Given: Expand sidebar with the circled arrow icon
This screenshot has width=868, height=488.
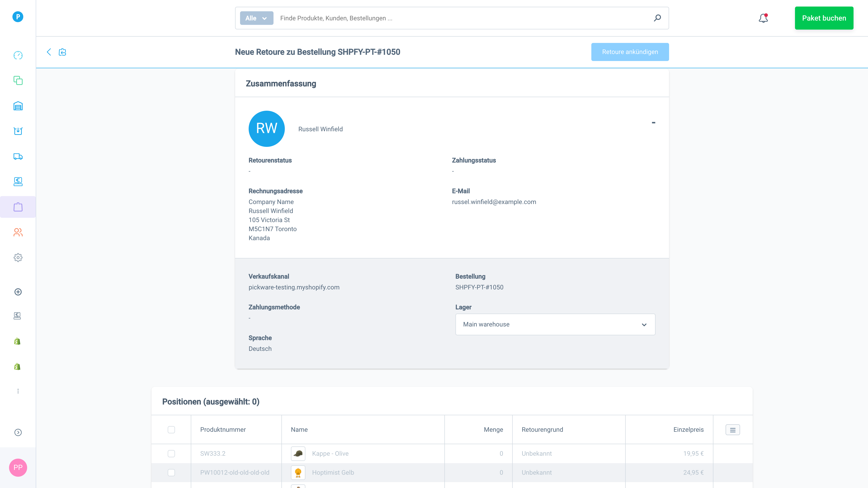Looking at the screenshot, I should tap(18, 432).
